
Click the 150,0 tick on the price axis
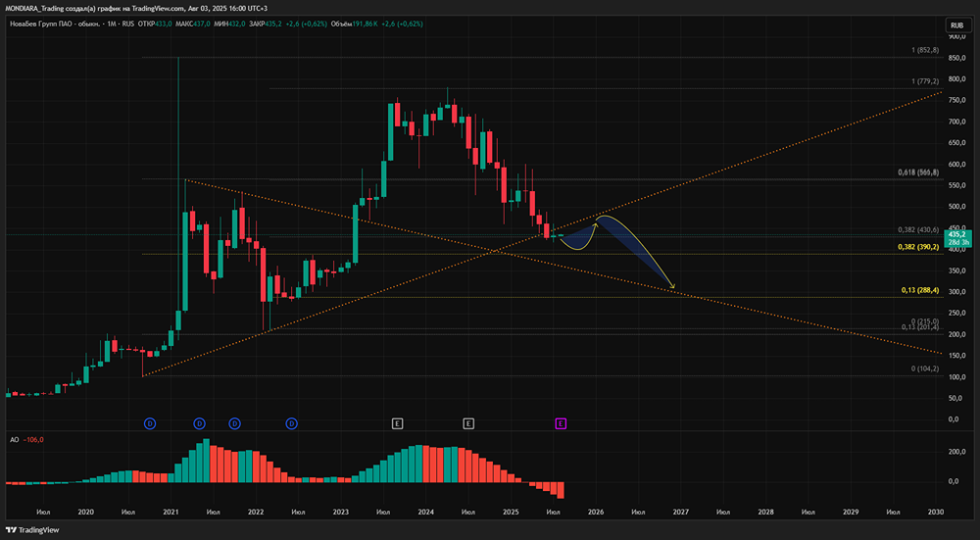pos(956,355)
